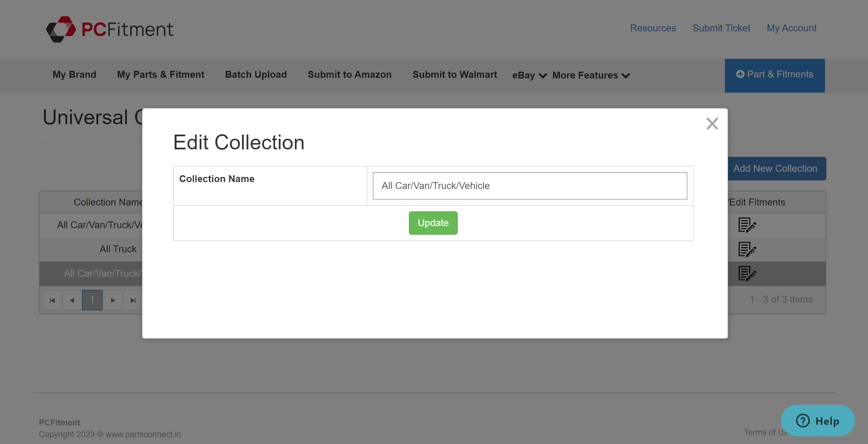This screenshot has height=444, width=868.
Task: Open the Batch Upload menu item
Action: [x=256, y=74]
